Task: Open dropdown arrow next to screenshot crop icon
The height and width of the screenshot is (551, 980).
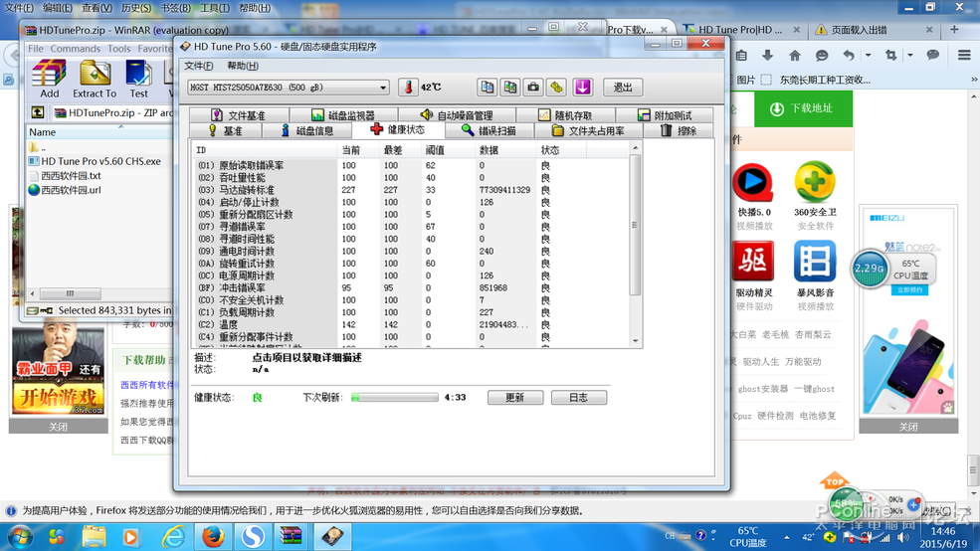Action: [910, 56]
